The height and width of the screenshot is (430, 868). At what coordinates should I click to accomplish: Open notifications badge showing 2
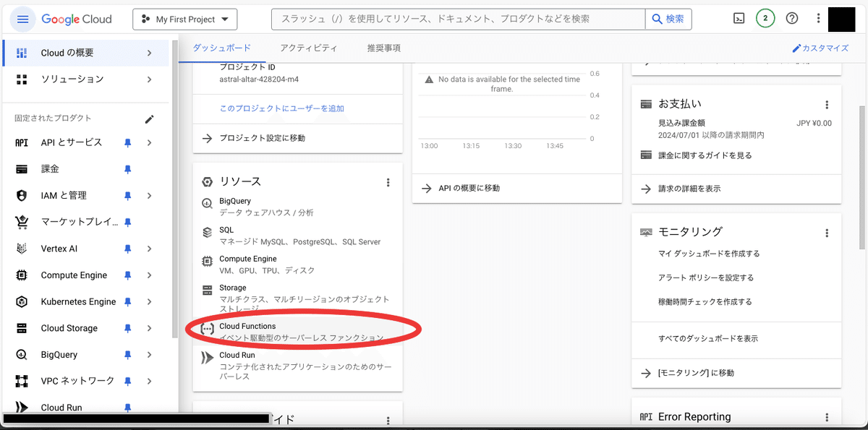click(x=765, y=19)
